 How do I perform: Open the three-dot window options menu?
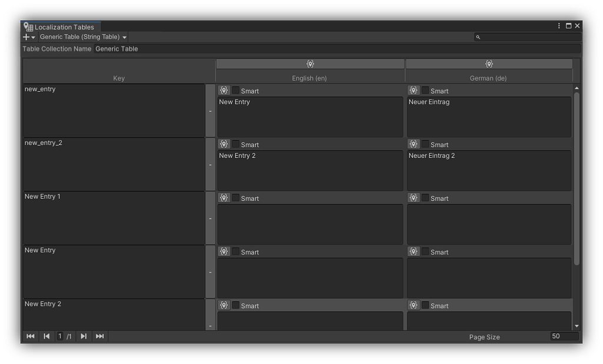(558, 25)
